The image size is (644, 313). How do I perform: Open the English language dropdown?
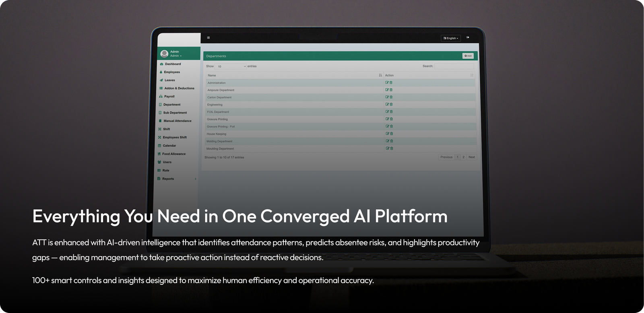451,38
